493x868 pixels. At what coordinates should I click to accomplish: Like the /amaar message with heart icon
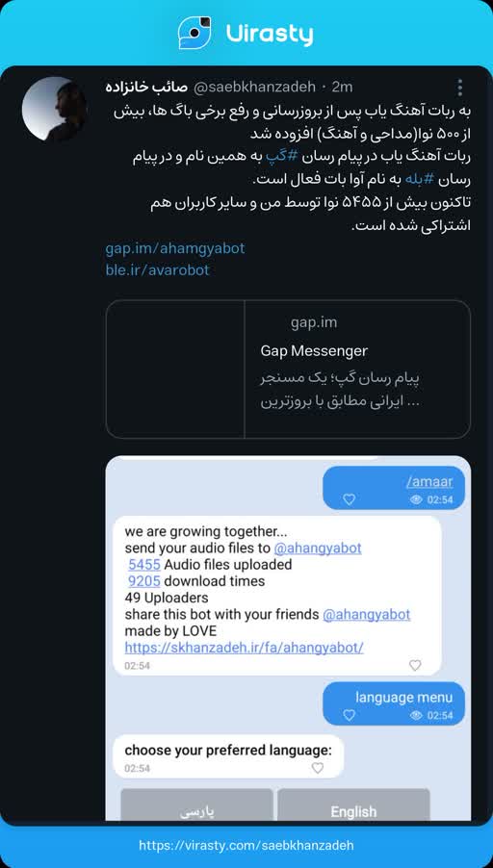click(x=349, y=499)
